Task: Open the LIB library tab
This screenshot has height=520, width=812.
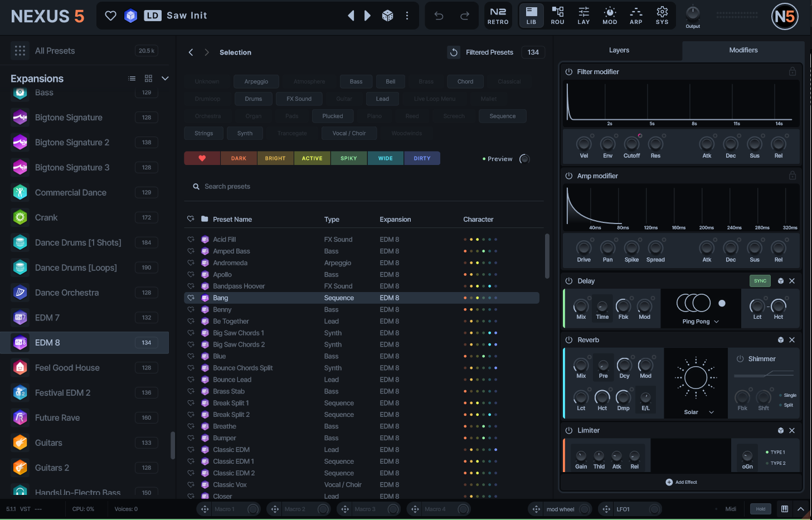Action: 531,16
